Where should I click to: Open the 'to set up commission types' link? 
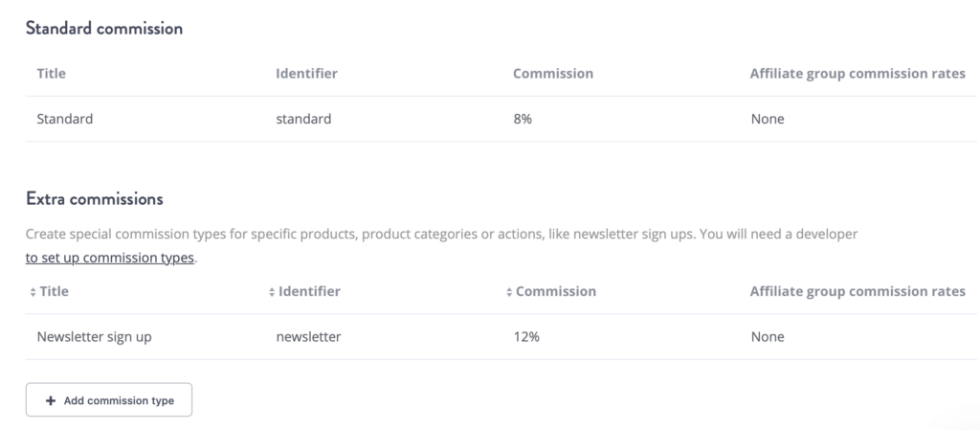110,259
